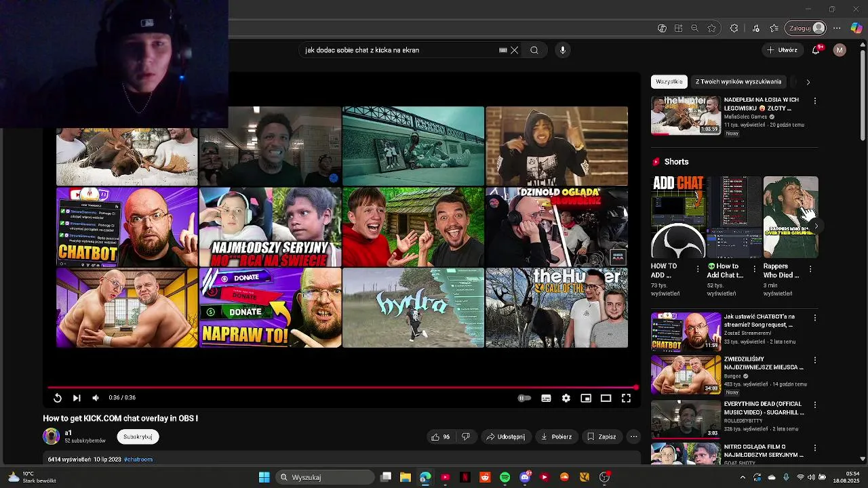The height and width of the screenshot is (488, 868).
Task: Open Edge favorites list icon
Action: pyautogui.click(x=774, y=28)
